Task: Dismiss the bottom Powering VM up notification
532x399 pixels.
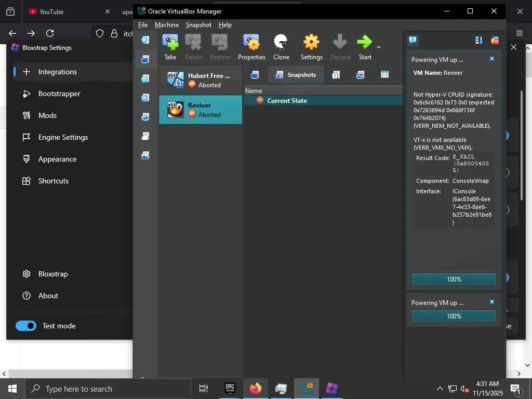Action: (x=492, y=302)
